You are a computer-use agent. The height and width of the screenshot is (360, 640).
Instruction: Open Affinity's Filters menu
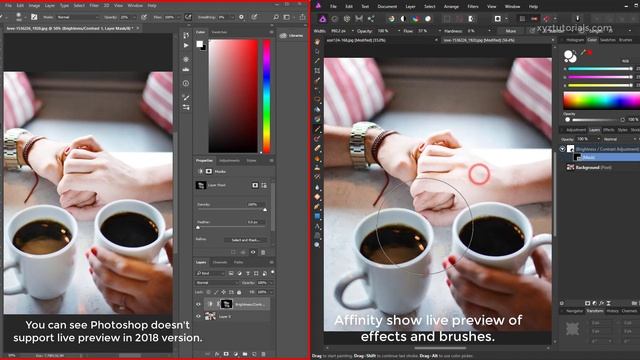[x=473, y=7]
